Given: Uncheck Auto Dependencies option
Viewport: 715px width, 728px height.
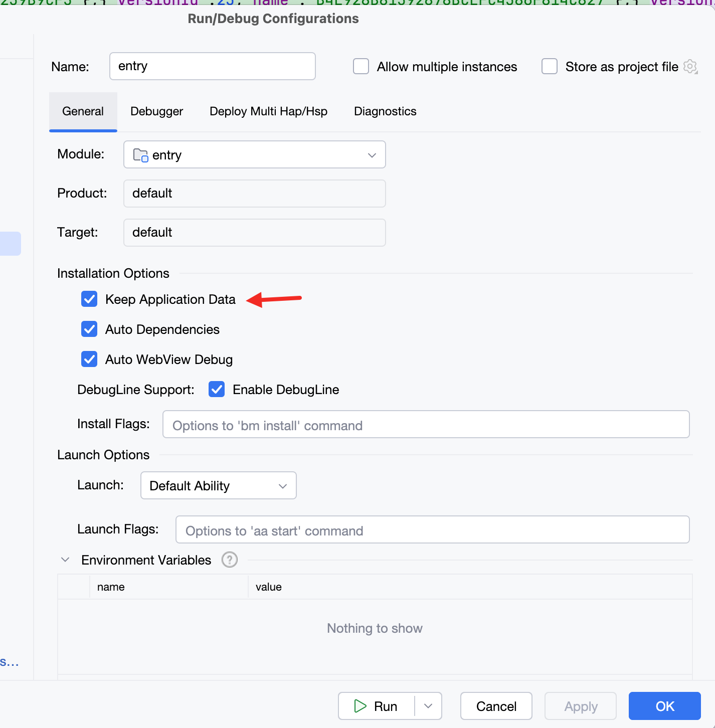Looking at the screenshot, I should click(89, 329).
